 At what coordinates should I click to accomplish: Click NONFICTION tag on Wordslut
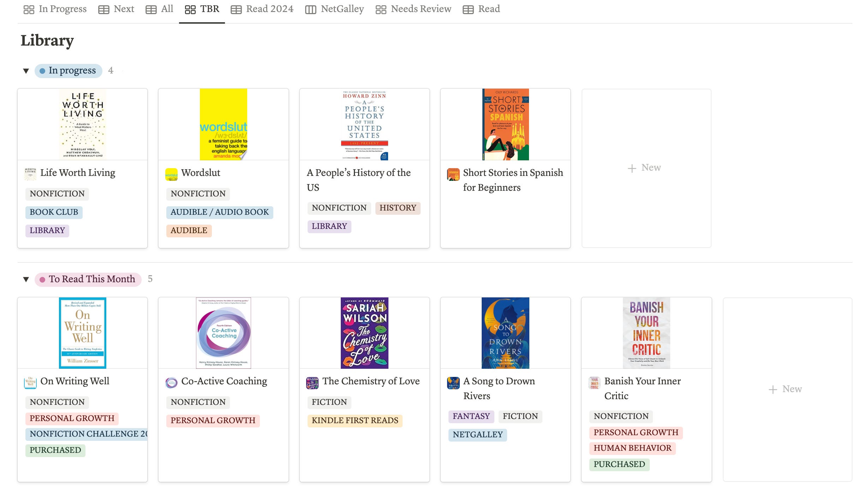tap(198, 194)
